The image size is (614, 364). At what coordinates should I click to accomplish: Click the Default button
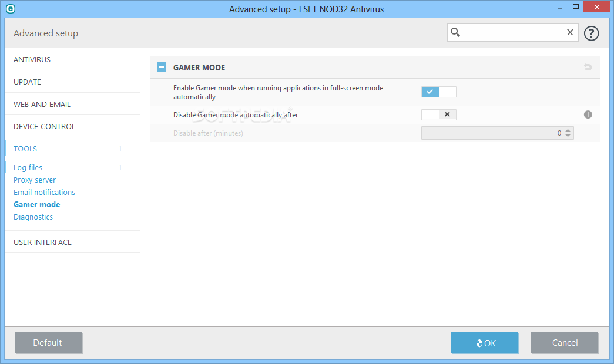point(48,342)
